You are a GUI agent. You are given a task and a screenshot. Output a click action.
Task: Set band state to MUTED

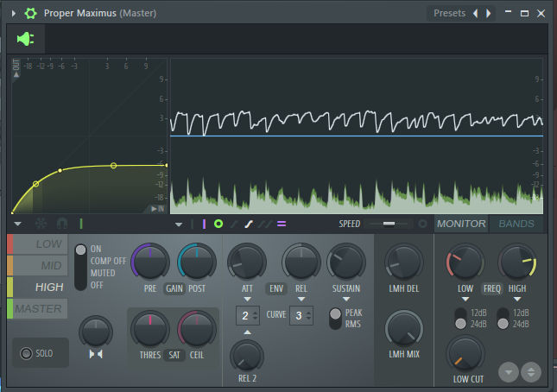pyautogui.click(x=103, y=273)
